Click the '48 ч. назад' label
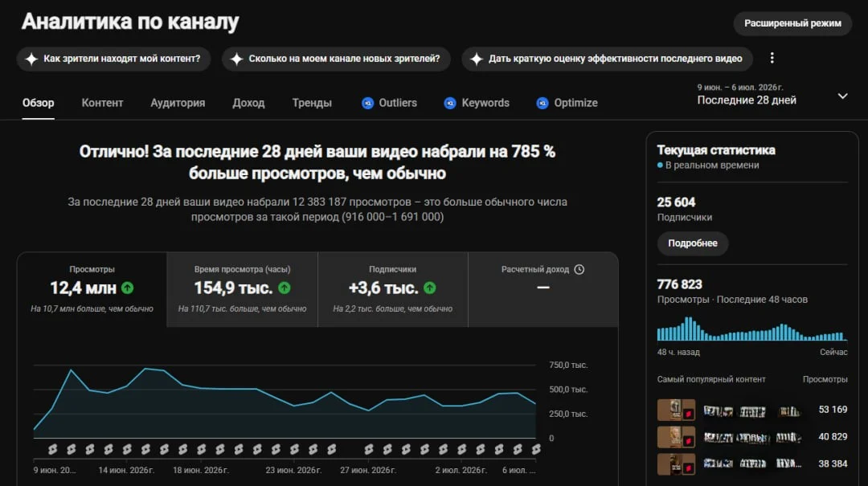The height and width of the screenshot is (486, 868). point(678,352)
